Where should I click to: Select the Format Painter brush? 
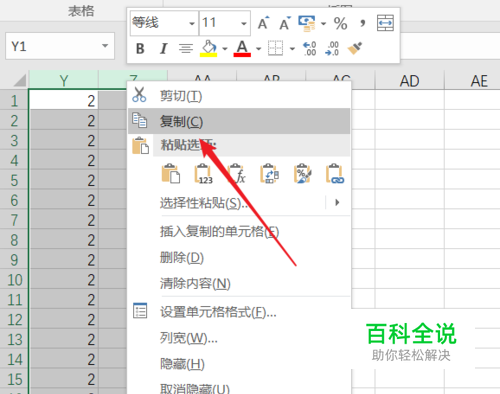(355, 49)
